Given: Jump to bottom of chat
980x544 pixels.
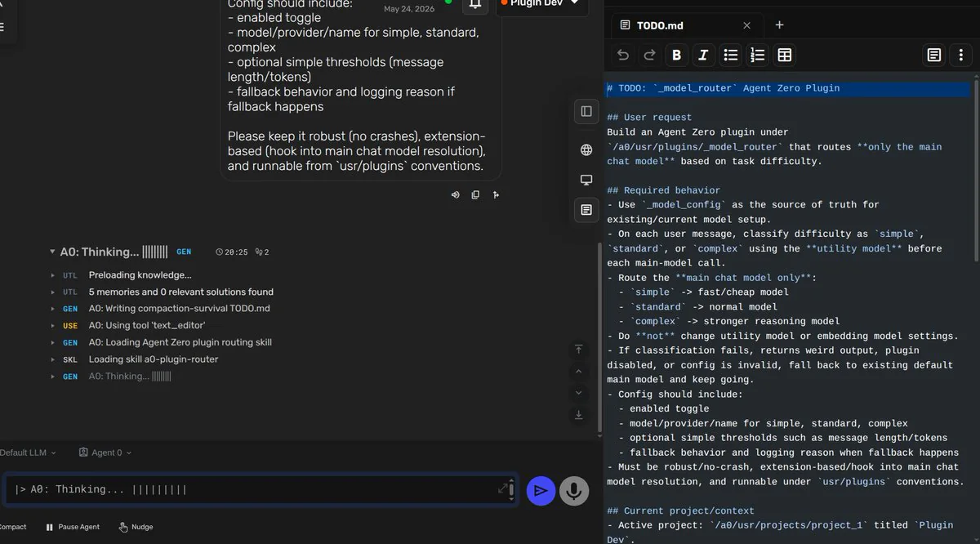Looking at the screenshot, I should pyautogui.click(x=579, y=415).
